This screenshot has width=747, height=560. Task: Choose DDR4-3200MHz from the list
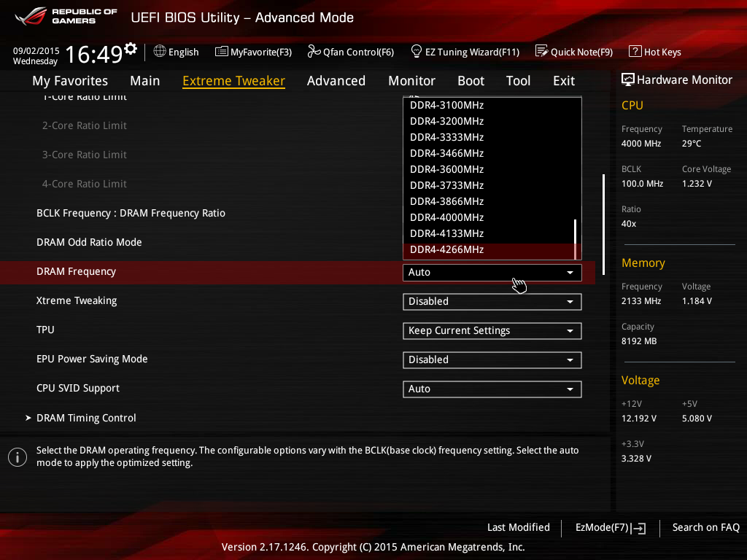coord(489,122)
